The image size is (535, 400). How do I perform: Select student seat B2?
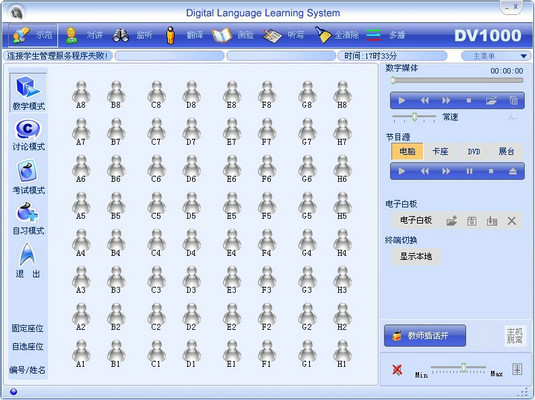click(116, 317)
